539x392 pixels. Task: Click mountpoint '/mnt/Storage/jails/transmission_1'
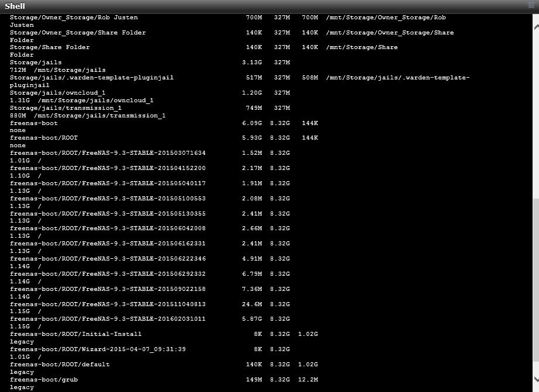tap(100, 116)
